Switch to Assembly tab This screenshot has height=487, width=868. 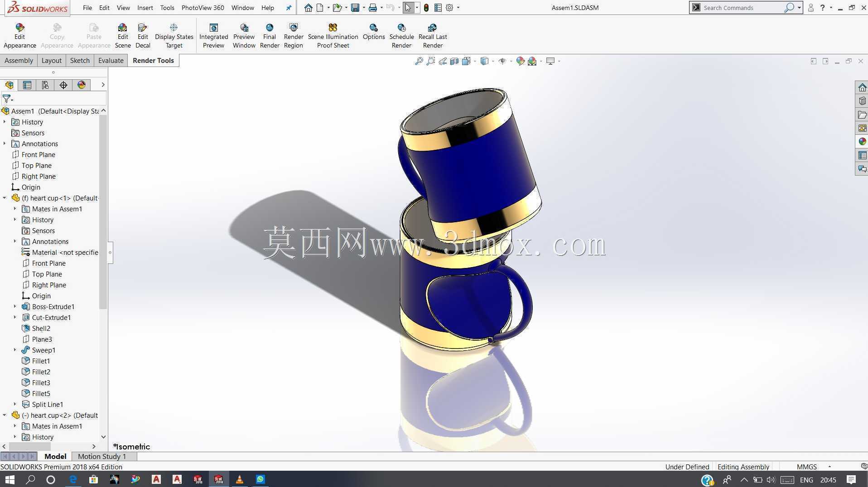click(x=19, y=60)
